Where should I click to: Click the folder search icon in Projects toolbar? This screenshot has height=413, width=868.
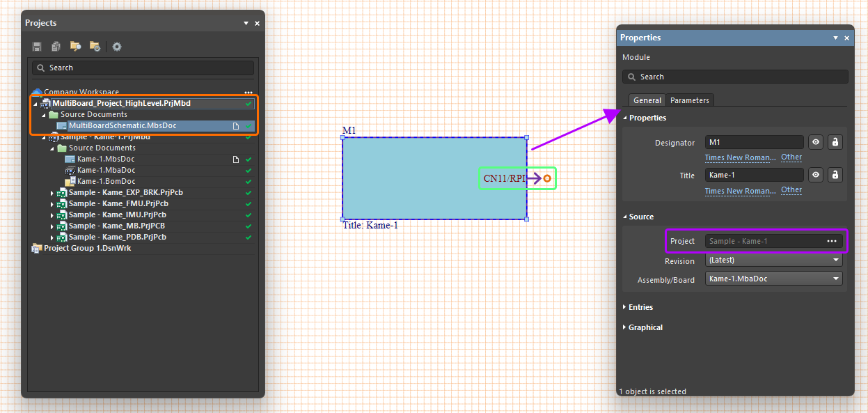click(x=75, y=47)
